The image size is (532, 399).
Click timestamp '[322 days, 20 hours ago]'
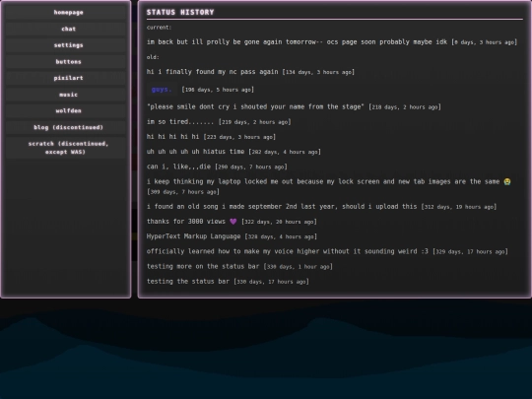click(279, 222)
